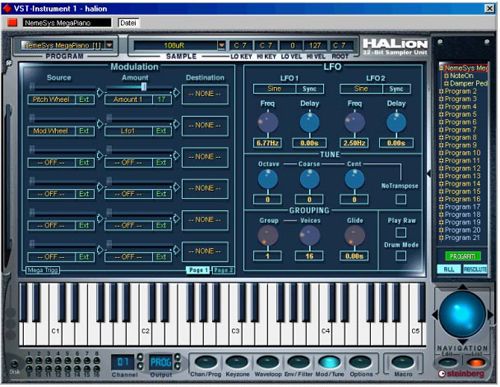Select Damper Ped in program tree
The image size is (500, 387).
(468, 83)
